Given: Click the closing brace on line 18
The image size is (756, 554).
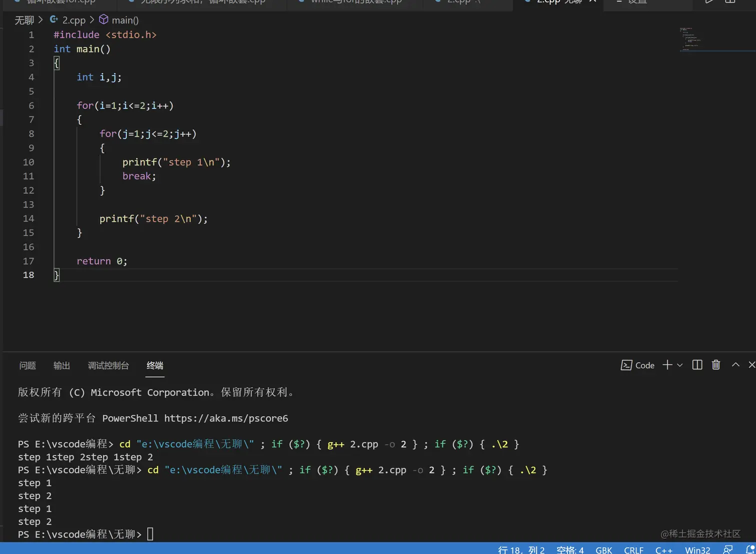Looking at the screenshot, I should tap(56, 275).
